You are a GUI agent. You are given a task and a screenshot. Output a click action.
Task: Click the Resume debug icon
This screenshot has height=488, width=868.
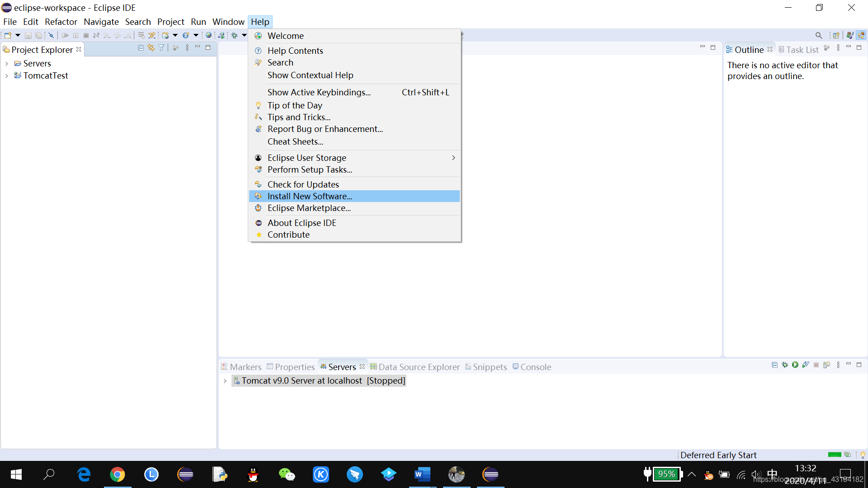coord(65,35)
